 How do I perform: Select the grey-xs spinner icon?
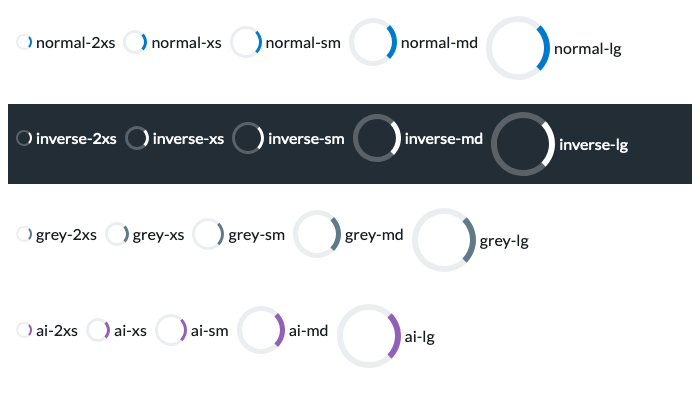117,234
